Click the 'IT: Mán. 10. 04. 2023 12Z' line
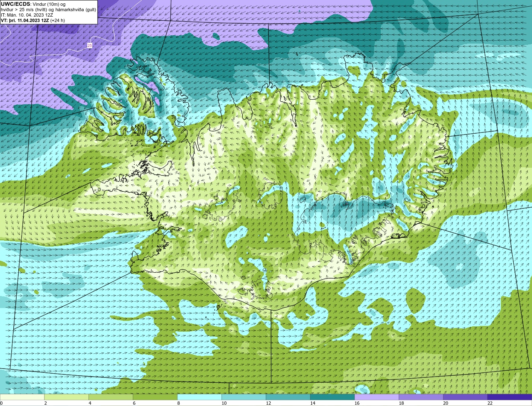 (27, 15)
